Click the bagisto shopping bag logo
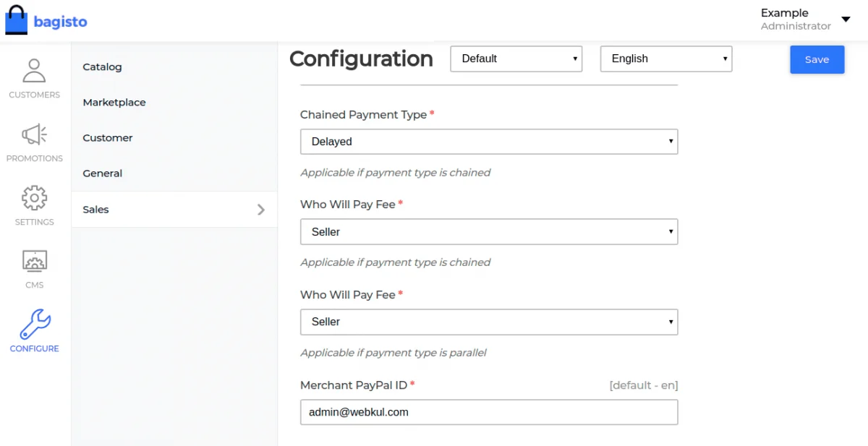This screenshot has width=868, height=446. tap(15, 20)
